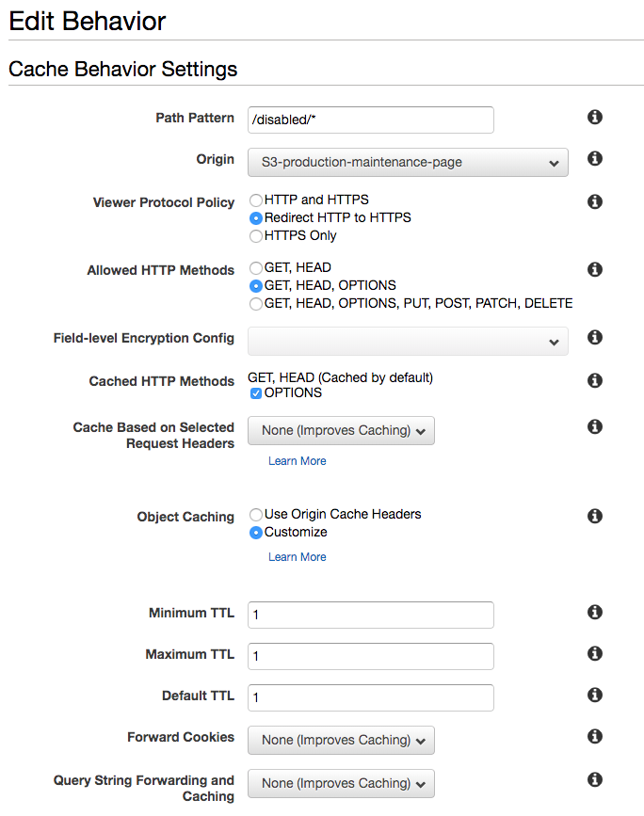Open the Query String Forwarding dropdown
This screenshot has width=644, height=816.
(341, 783)
